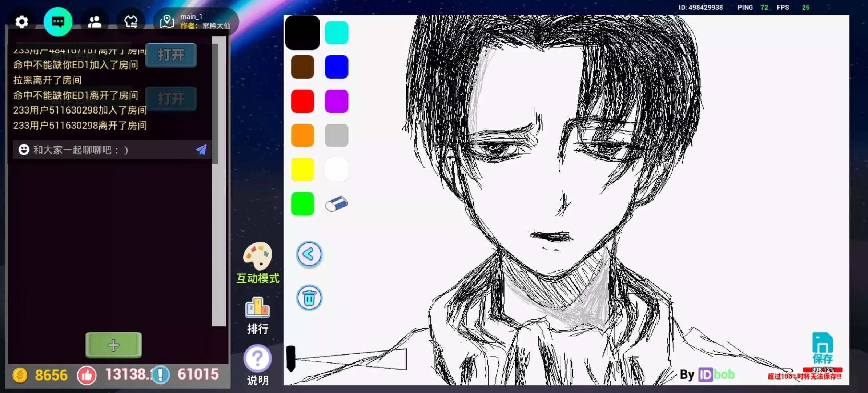Open the emoji smiley picker
This screenshot has height=393, width=868.
[x=24, y=150]
